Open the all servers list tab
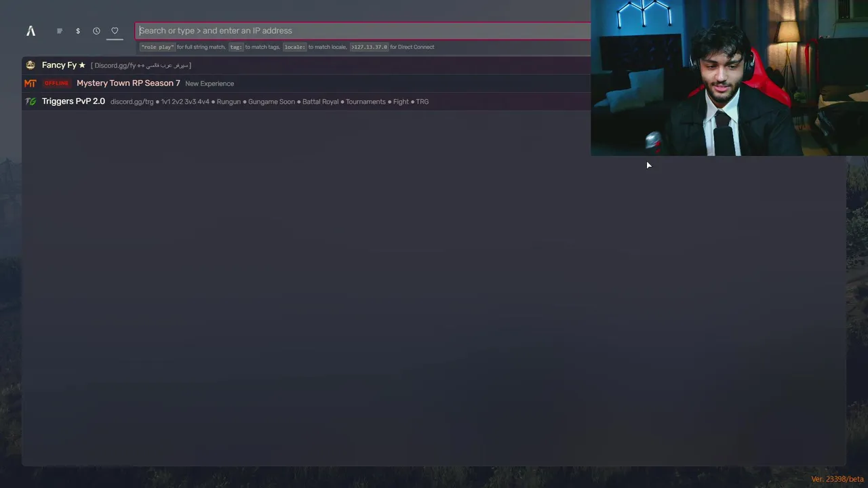The height and width of the screenshot is (488, 868). [60, 30]
